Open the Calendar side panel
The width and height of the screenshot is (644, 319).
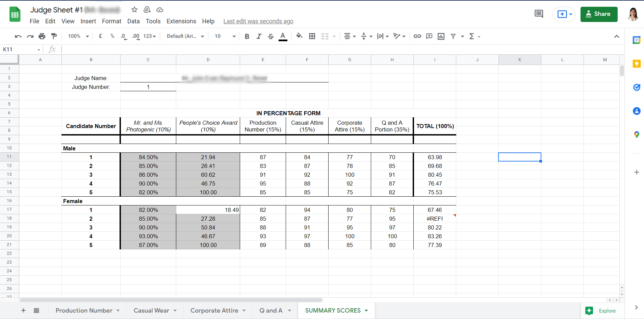pyautogui.click(x=637, y=40)
